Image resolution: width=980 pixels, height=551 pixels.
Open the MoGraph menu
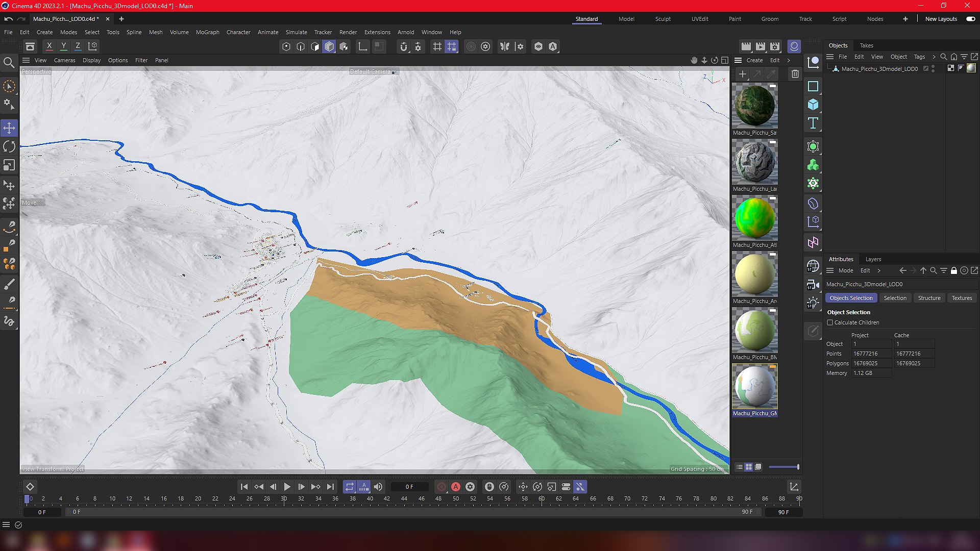click(x=207, y=32)
